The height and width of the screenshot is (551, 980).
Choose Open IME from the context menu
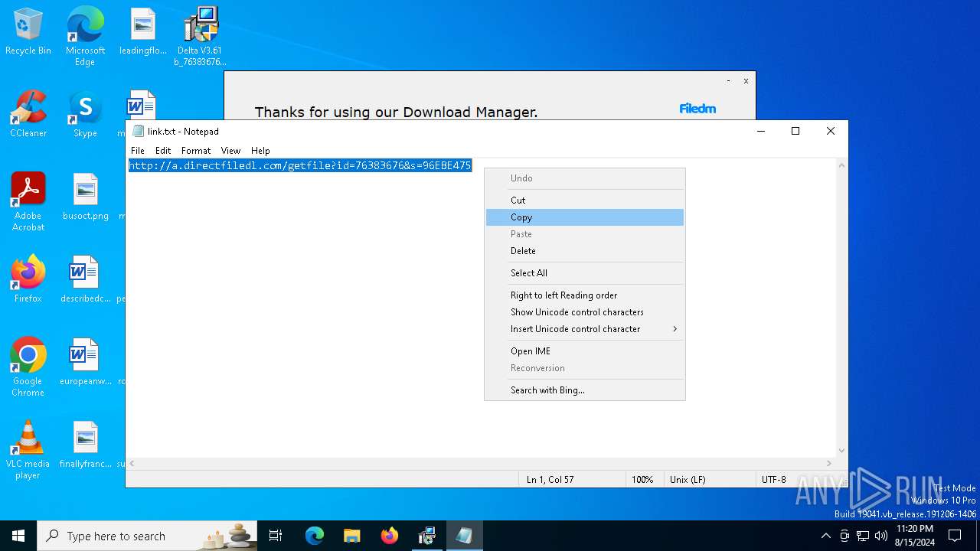(x=585, y=351)
